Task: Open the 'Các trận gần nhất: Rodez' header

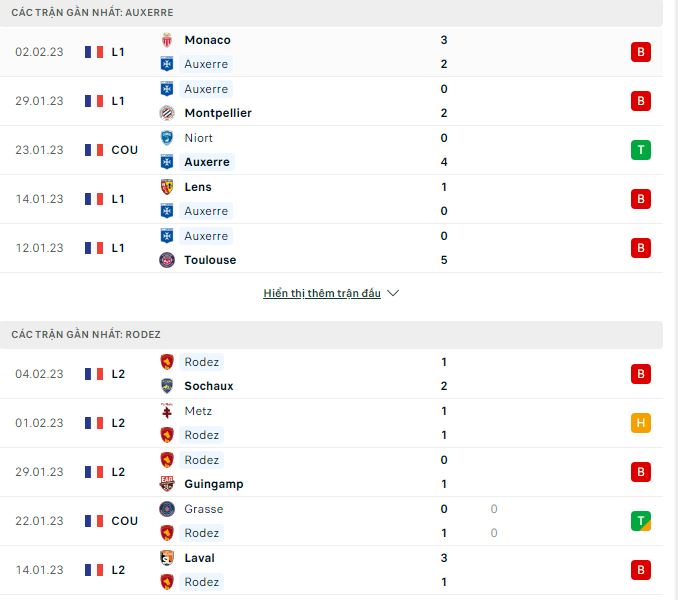Action: tap(86, 334)
